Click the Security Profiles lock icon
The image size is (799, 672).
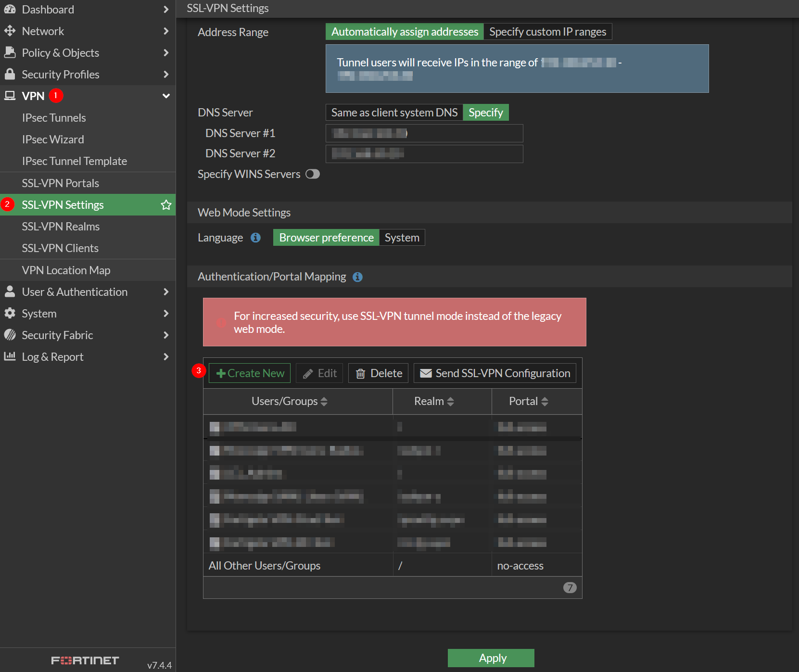10,74
